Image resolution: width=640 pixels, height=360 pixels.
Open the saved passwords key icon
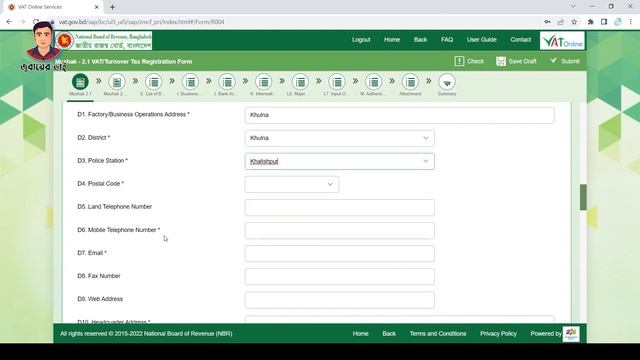(547, 22)
